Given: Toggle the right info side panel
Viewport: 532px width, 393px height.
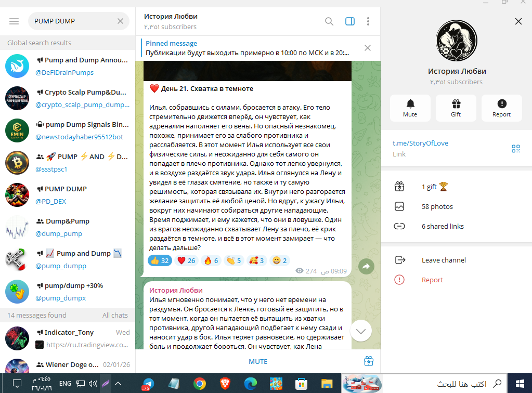Looking at the screenshot, I should coord(350,21).
